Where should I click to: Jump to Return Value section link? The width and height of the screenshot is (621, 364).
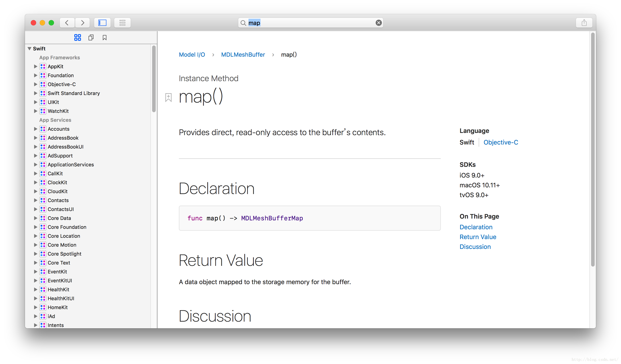(478, 237)
